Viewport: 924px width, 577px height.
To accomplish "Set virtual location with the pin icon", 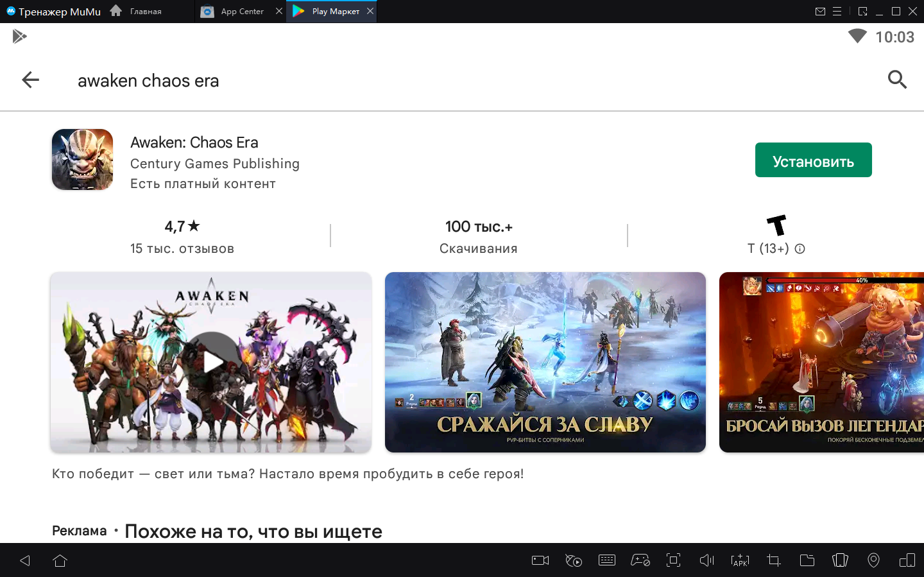I will pos(873,560).
